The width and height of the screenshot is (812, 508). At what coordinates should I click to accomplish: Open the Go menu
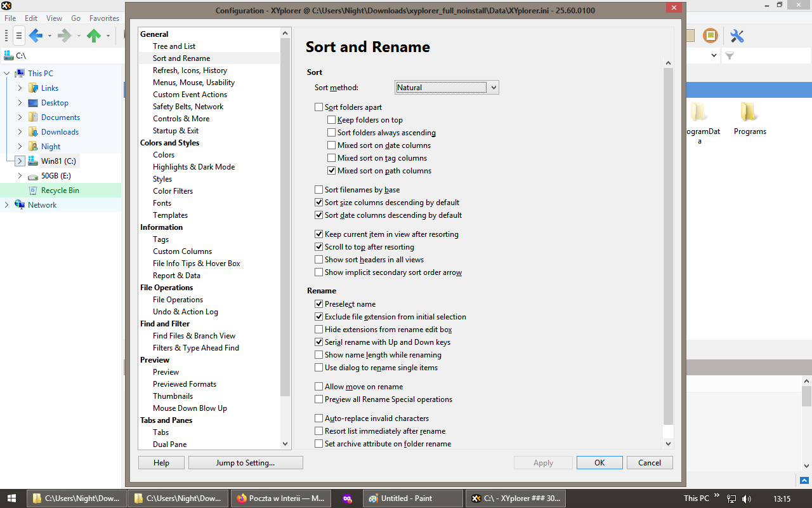pos(75,18)
